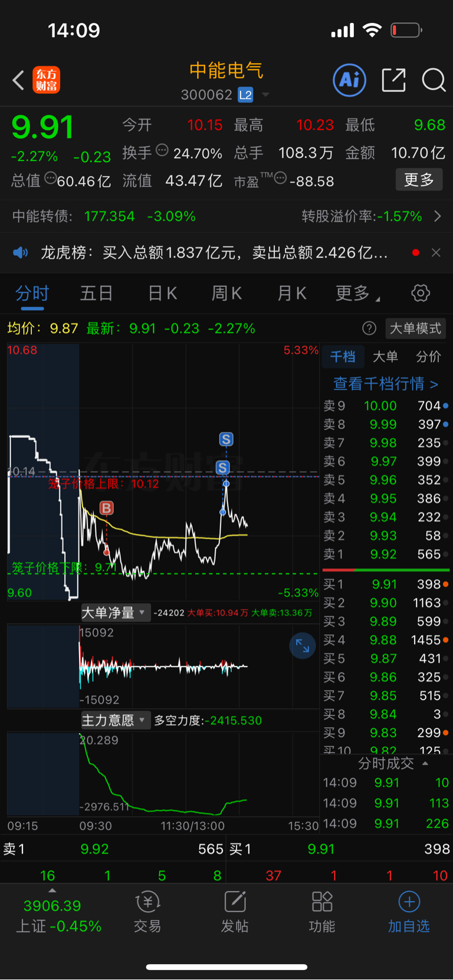The image size is (453, 980).
Task: Tap the back arrow icon
Action: 18,80
